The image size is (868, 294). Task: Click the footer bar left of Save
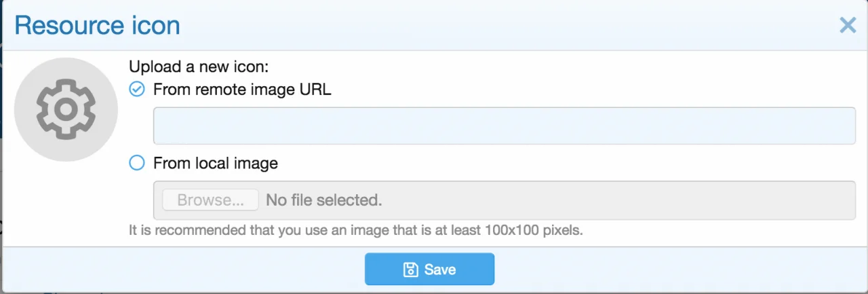click(x=183, y=270)
